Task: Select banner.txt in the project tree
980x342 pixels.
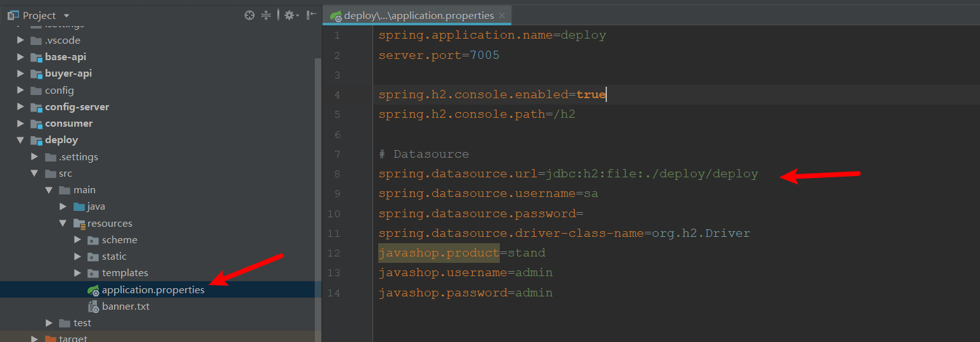Action: pyautogui.click(x=125, y=307)
